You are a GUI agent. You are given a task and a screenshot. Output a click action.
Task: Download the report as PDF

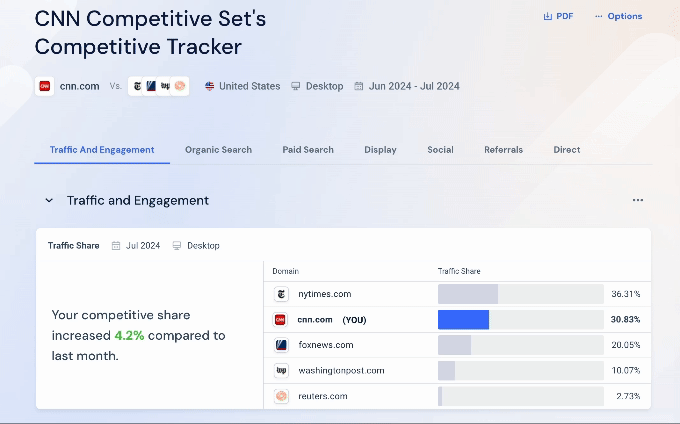pos(558,16)
